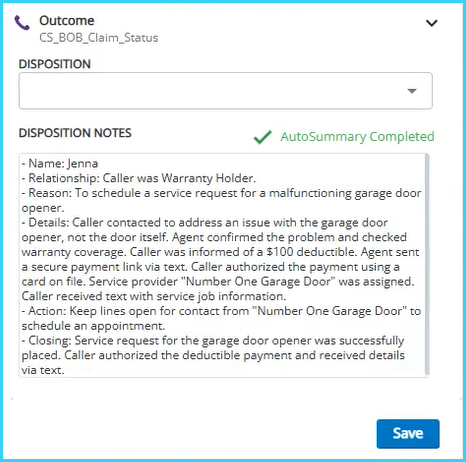Click the purple phone call icon

22,23
